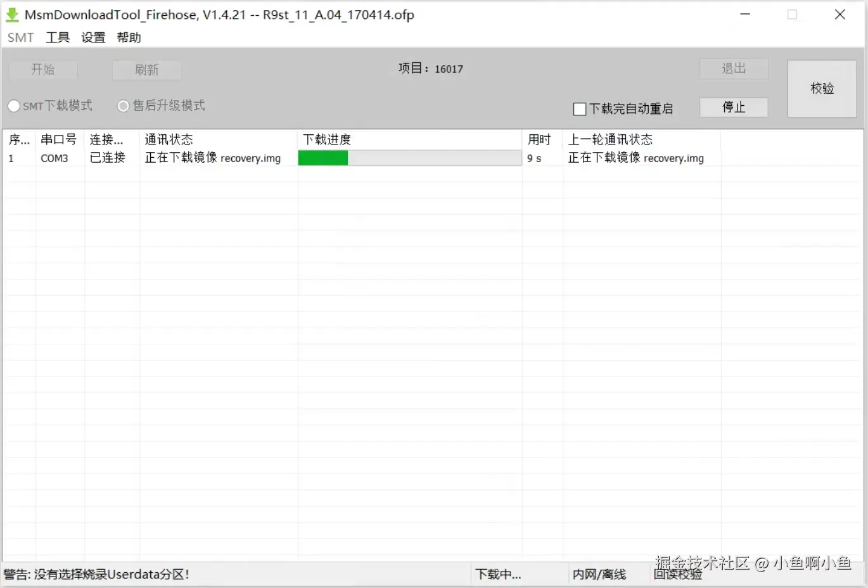
Task: Click the 内网/离线 status bar entry
Action: (x=599, y=574)
